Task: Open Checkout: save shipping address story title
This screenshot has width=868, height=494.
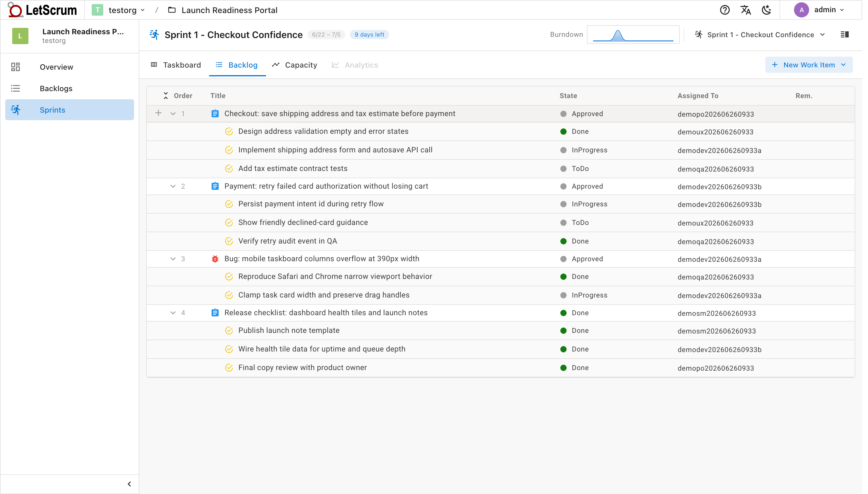Action: coord(340,114)
